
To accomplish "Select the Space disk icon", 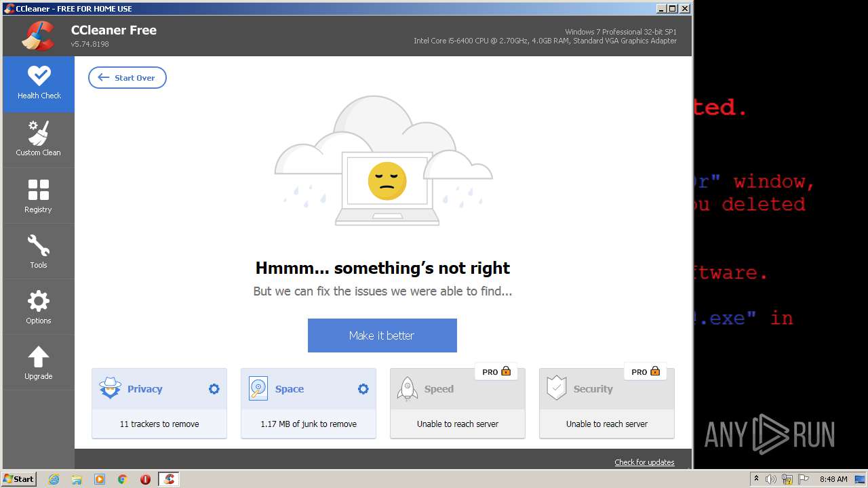I will tap(258, 388).
